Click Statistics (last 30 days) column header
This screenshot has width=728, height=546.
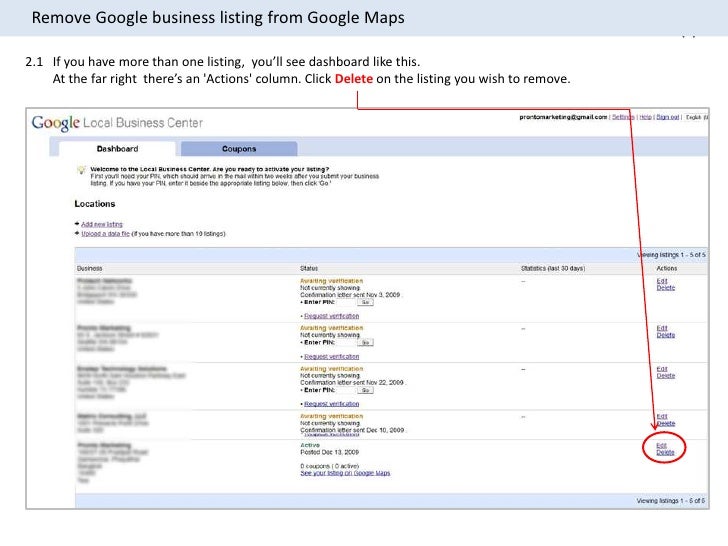point(552,268)
